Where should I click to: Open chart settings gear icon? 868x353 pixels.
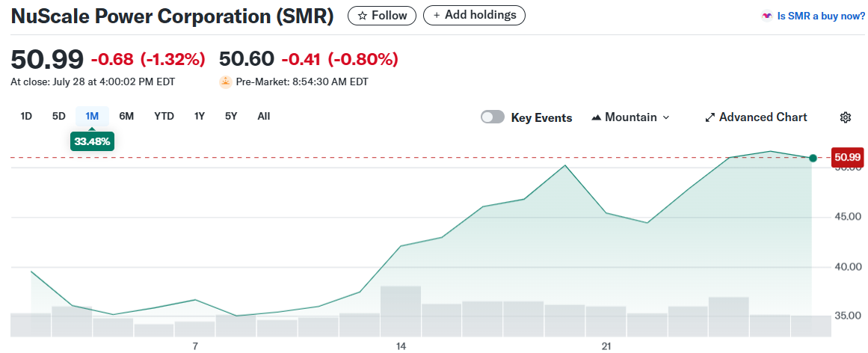(x=845, y=117)
